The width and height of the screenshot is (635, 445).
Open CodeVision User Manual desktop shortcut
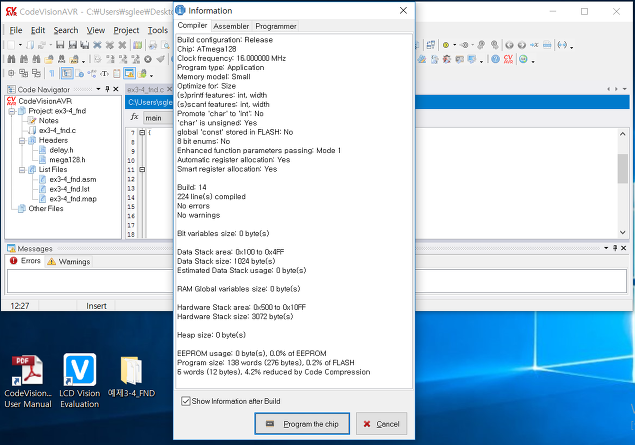pos(28,381)
